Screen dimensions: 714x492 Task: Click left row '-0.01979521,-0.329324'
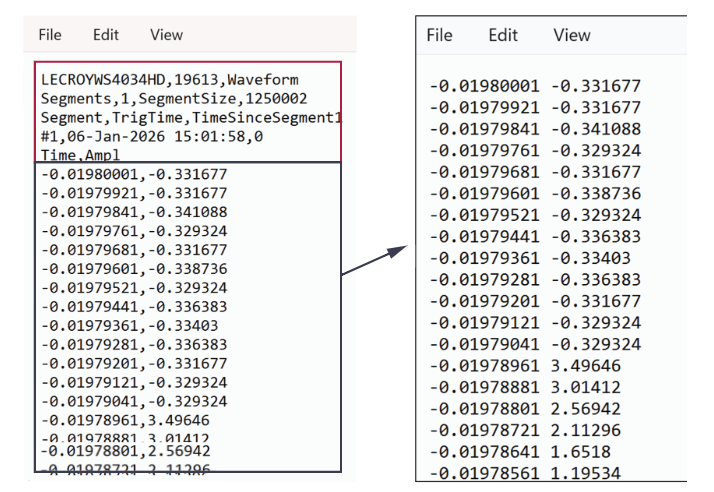click(x=134, y=288)
